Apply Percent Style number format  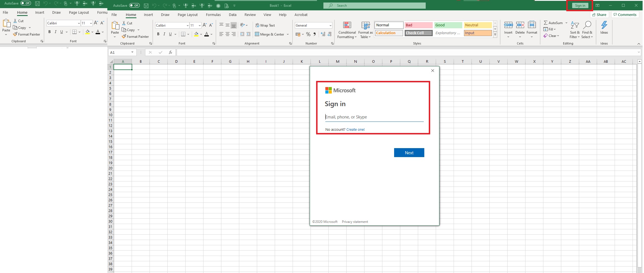pos(308,34)
